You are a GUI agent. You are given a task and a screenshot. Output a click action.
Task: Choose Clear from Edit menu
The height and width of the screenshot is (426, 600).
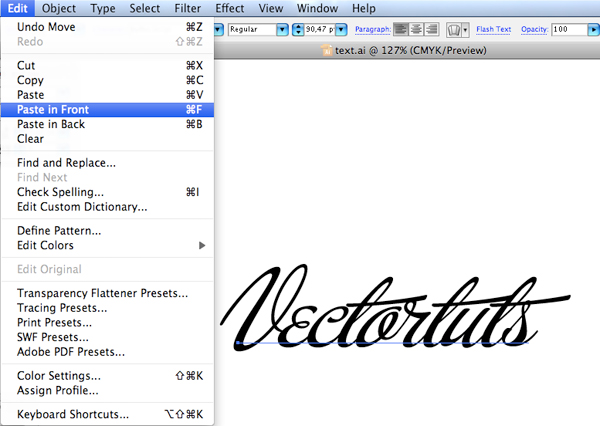(107, 139)
